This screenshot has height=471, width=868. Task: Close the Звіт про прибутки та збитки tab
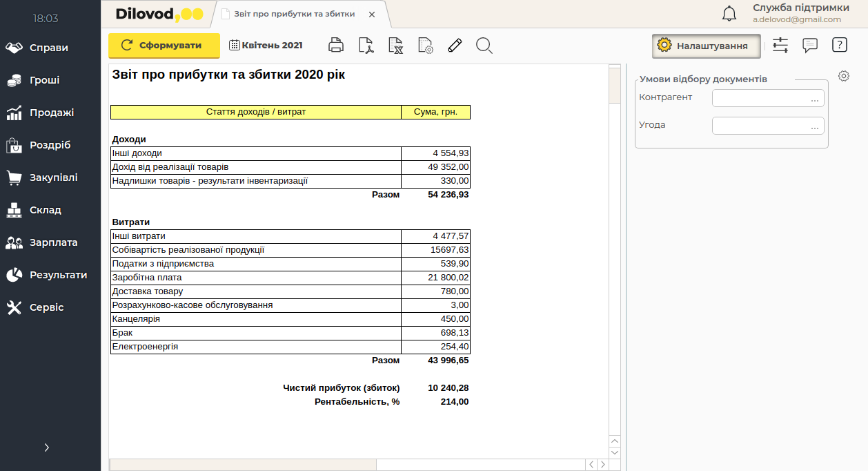coord(372,15)
